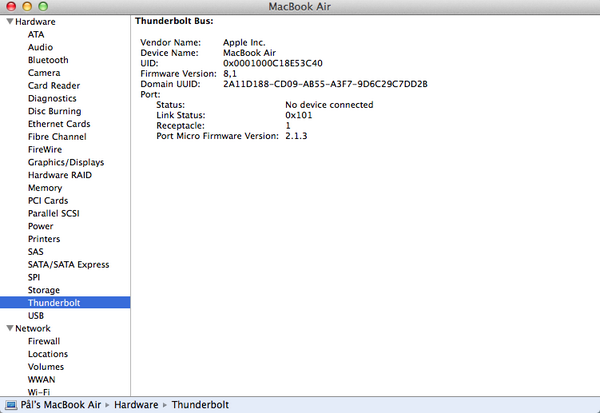Select Memory in the sidebar
This screenshot has height=413, width=600.
point(45,188)
